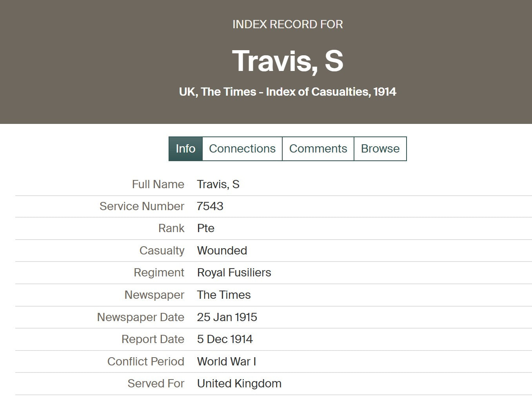Click the Regiment field label
Image resolution: width=532 pixels, height=396 pixels.
[159, 272]
